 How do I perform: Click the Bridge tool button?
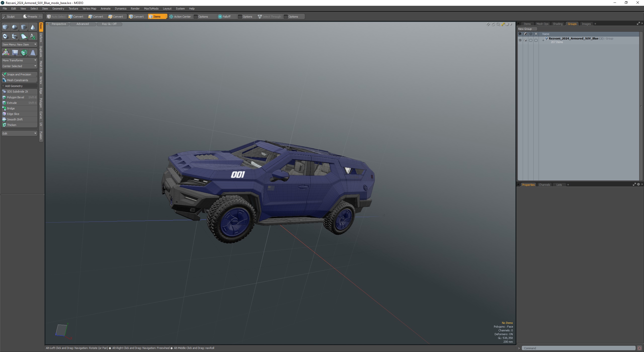19,108
